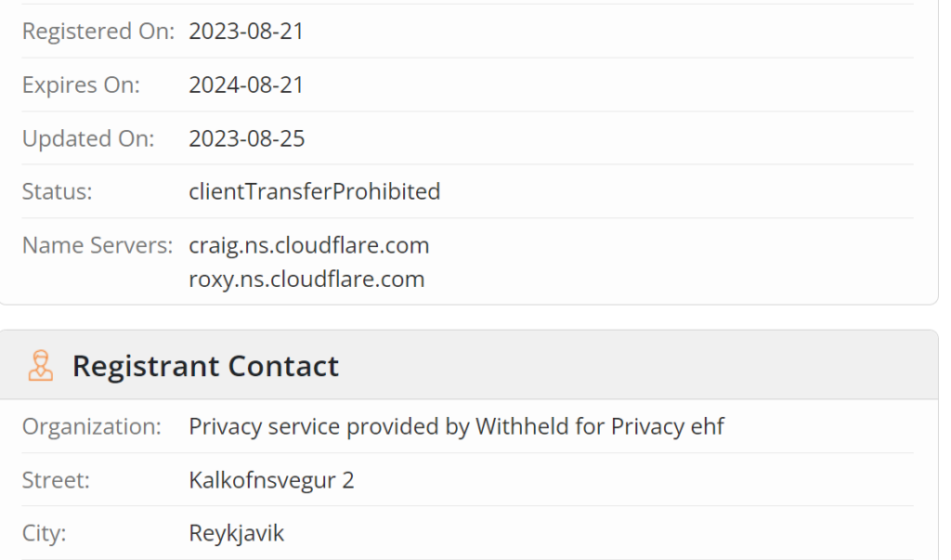
Task: Click the "Name Servers:" label
Action: pyautogui.click(x=98, y=246)
